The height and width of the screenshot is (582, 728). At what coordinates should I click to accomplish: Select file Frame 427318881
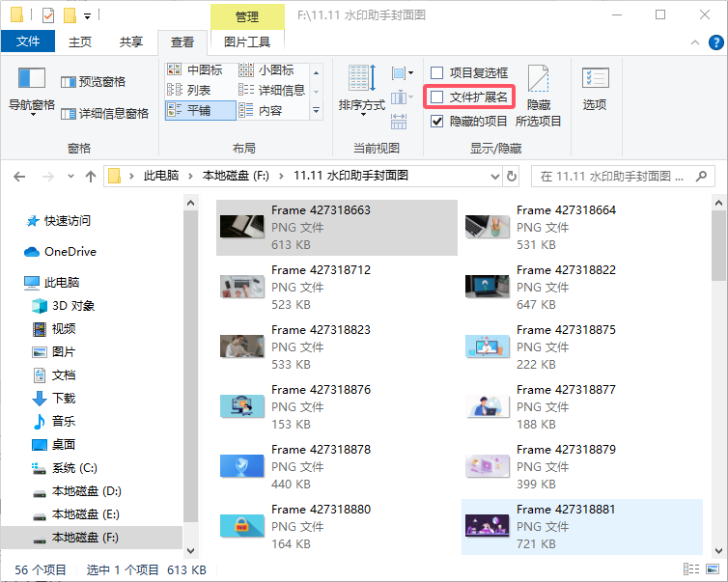point(582,527)
